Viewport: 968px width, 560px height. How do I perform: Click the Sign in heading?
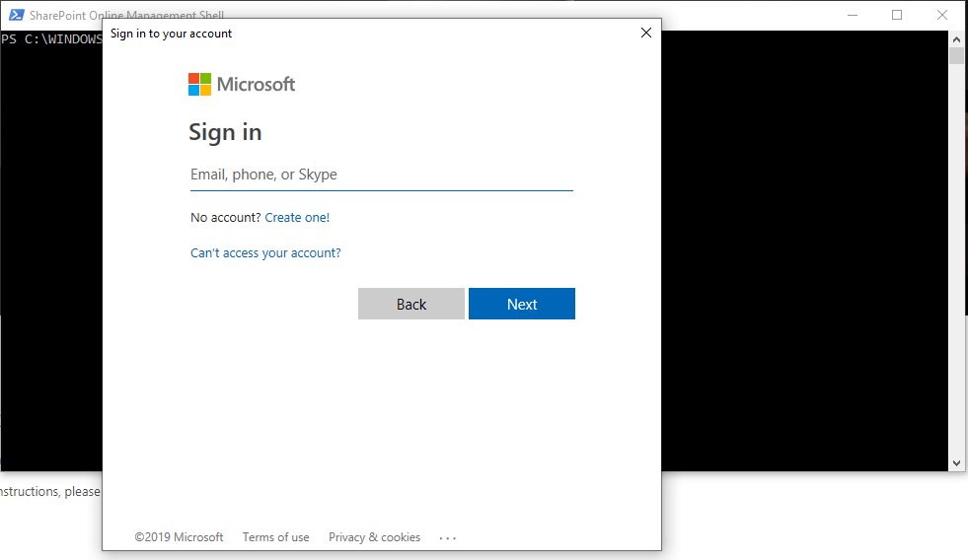tap(225, 132)
